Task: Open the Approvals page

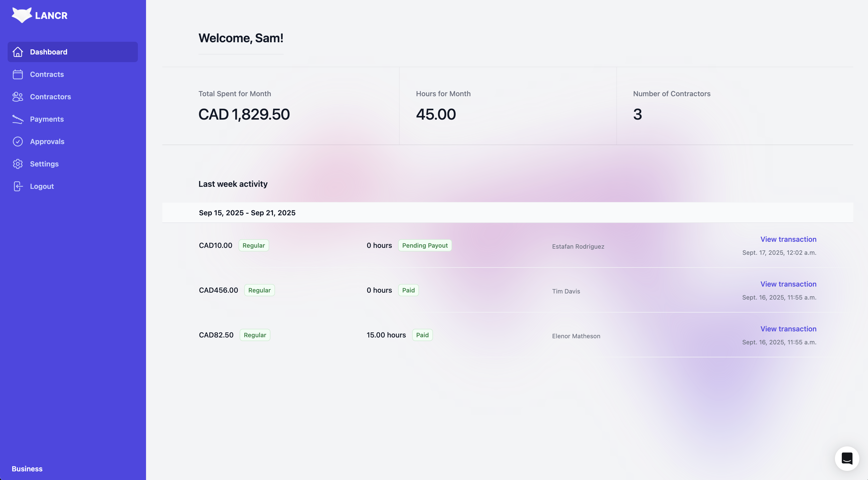Action: 47,142
